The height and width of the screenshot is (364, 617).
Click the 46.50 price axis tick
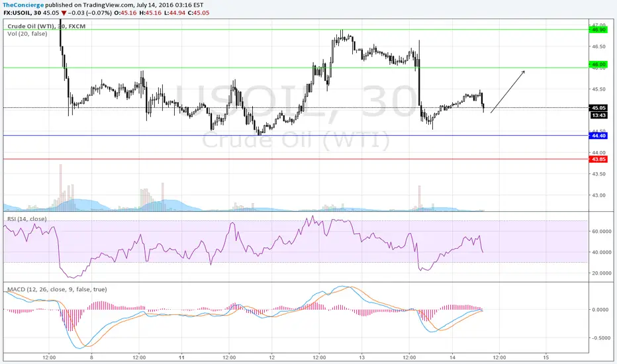(x=599, y=46)
